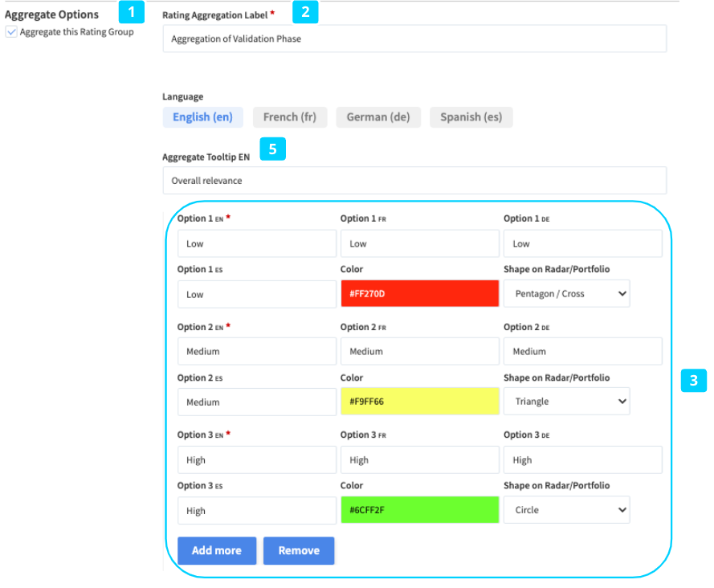This screenshot has width=714, height=588.
Task: Open the Circle shape dropdown
Action: coord(566,510)
